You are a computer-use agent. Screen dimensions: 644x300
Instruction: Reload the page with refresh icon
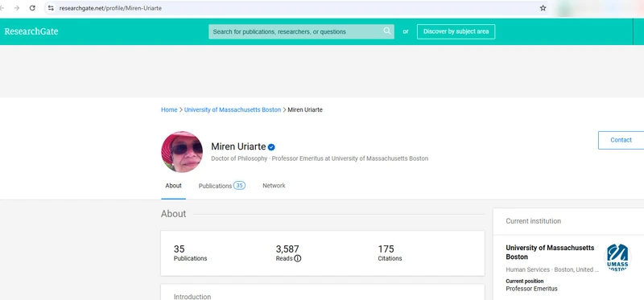(x=32, y=8)
